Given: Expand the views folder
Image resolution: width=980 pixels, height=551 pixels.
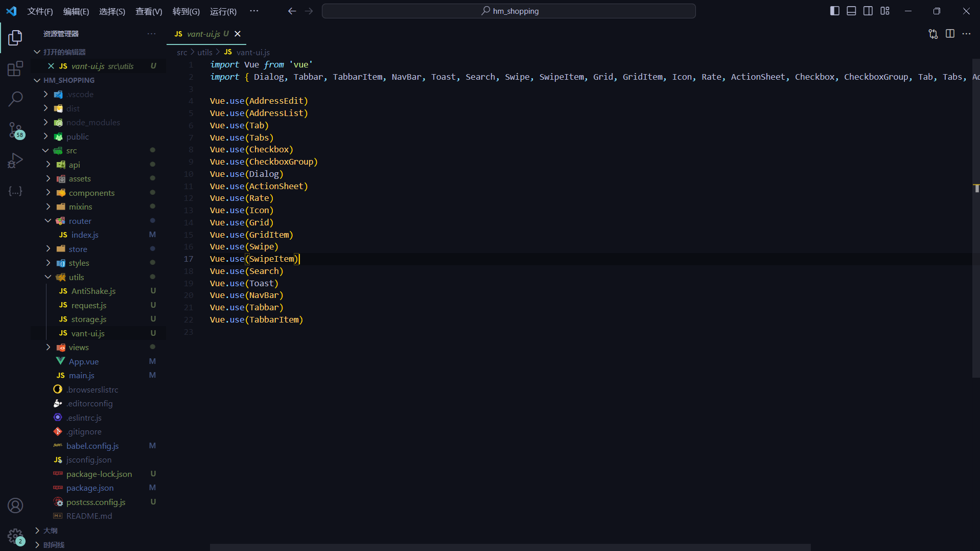Looking at the screenshot, I should tap(98, 347).
